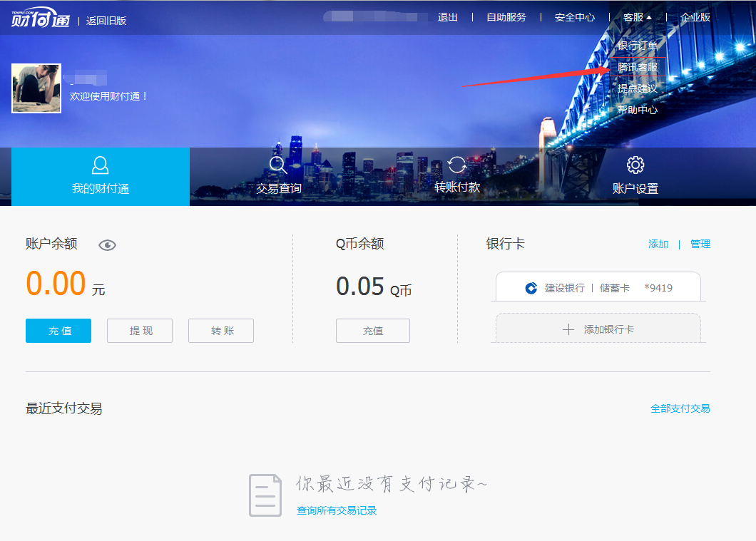The image size is (756, 541).
Task: Select 腾讯客服 from 客服 menu
Action: coord(638,67)
